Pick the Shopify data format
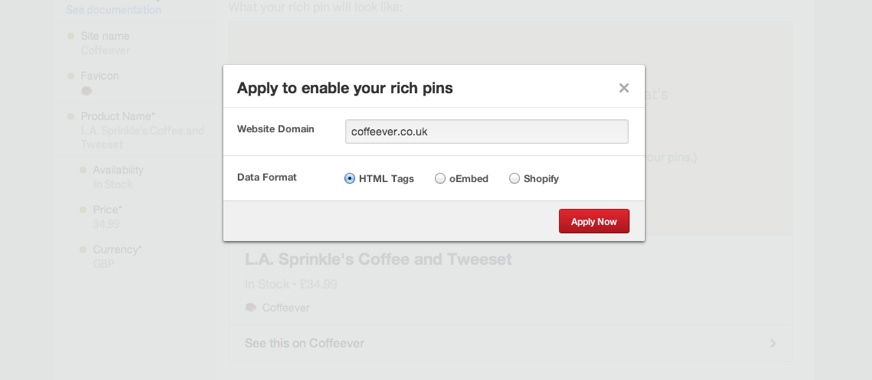872x380 pixels. (514, 179)
